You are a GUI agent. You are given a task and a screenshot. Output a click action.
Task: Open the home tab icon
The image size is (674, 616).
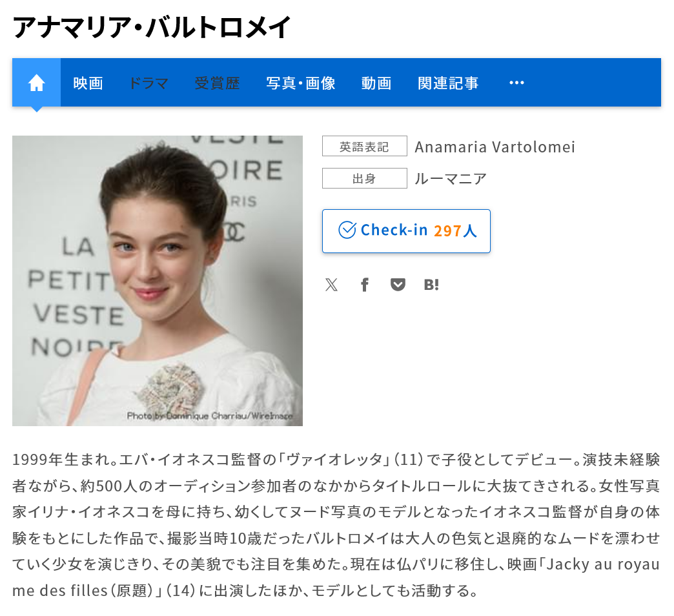coord(37,83)
